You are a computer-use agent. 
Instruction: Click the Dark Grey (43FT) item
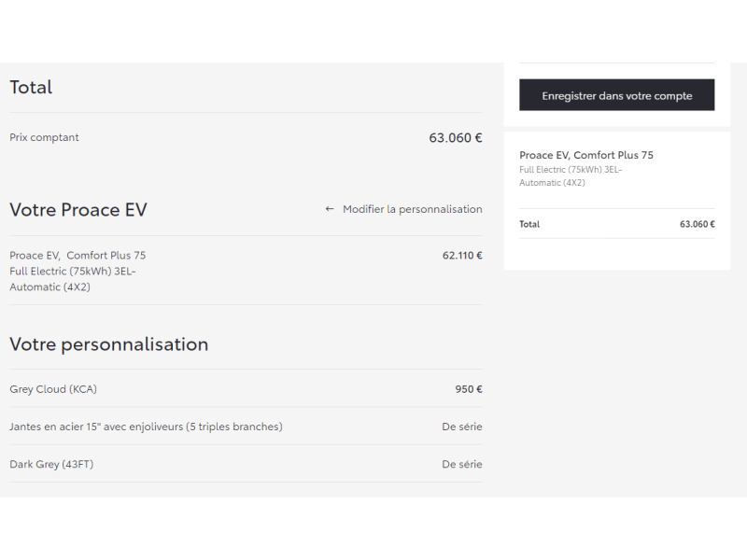(51, 464)
